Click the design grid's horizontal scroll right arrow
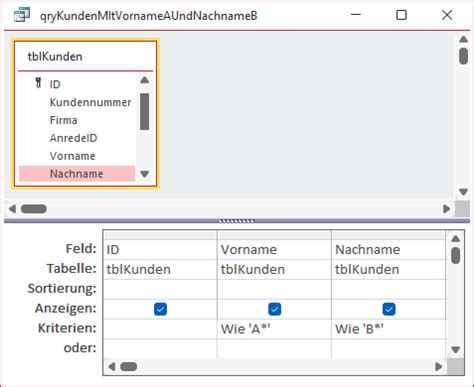Viewport: 474px width, 387px height. tap(439, 367)
